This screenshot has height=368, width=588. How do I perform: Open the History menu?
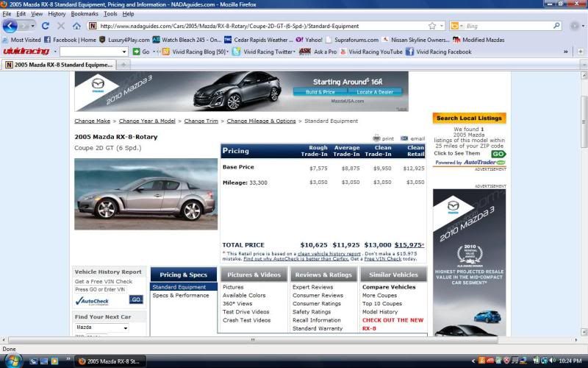[57, 14]
